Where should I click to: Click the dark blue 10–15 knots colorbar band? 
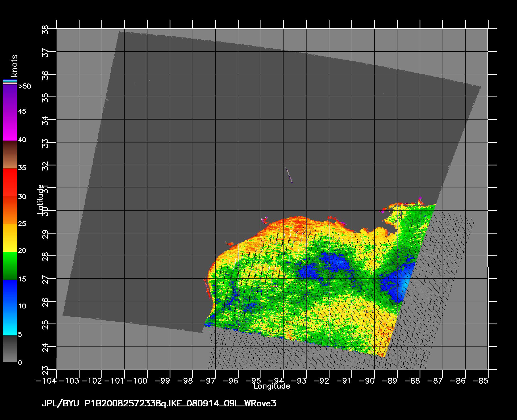pyautogui.click(x=10, y=293)
